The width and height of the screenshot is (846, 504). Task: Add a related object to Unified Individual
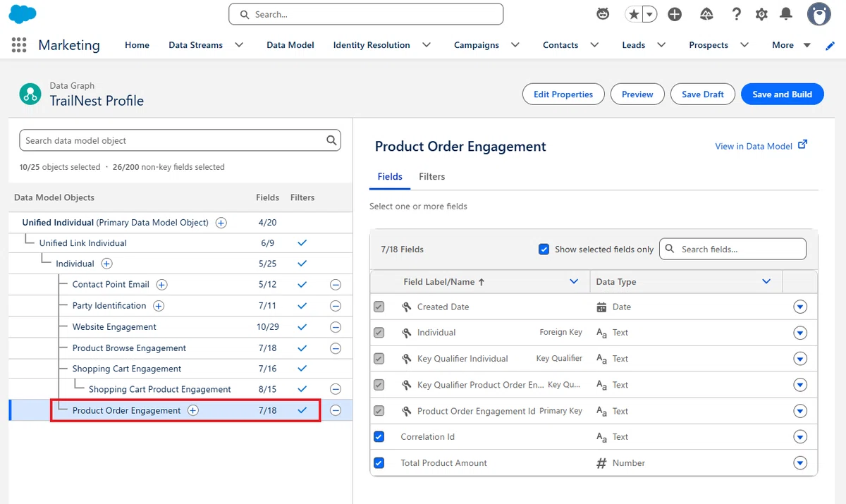[x=221, y=223]
